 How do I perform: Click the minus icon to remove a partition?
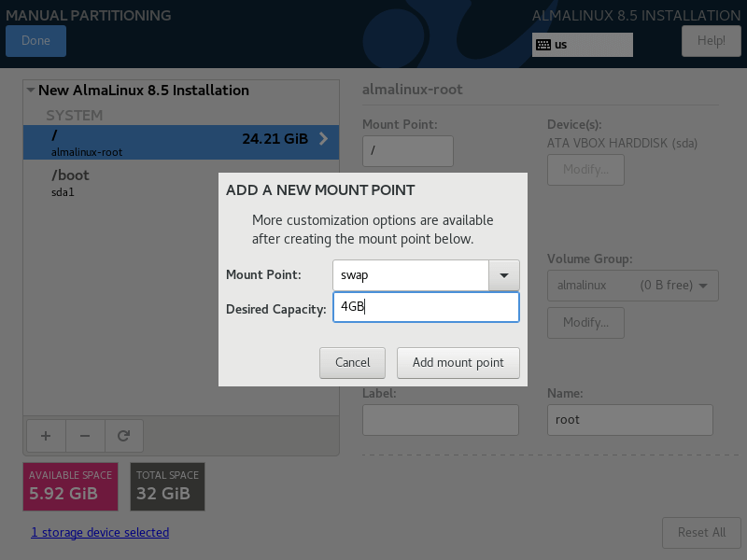click(85, 435)
